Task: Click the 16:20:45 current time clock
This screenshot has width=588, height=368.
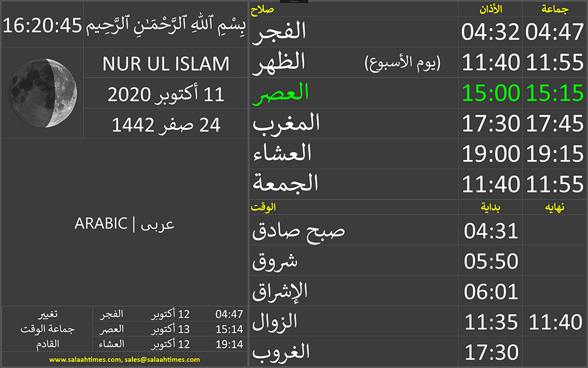Action: point(43,25)
